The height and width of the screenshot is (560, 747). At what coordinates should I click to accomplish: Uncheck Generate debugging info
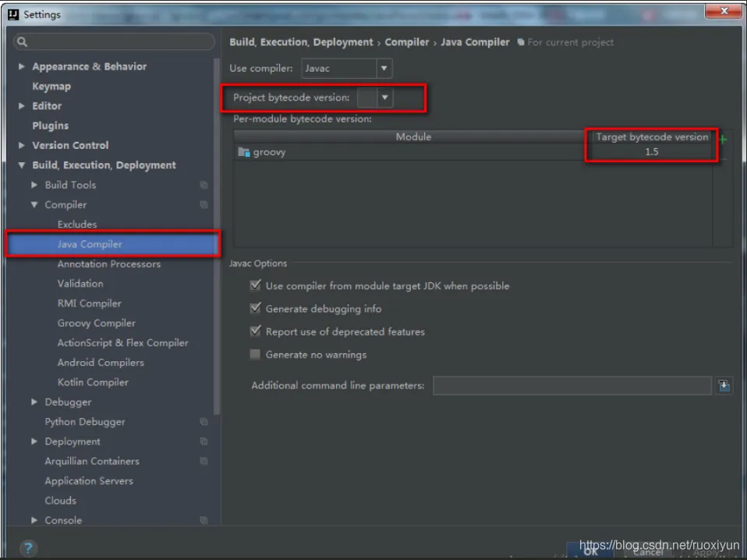coord(255,308)
